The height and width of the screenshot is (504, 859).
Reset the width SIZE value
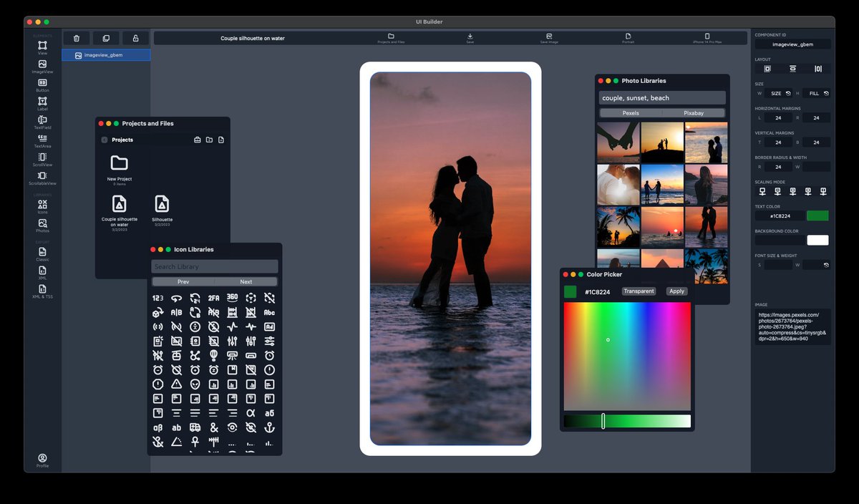tap(788, 93)
